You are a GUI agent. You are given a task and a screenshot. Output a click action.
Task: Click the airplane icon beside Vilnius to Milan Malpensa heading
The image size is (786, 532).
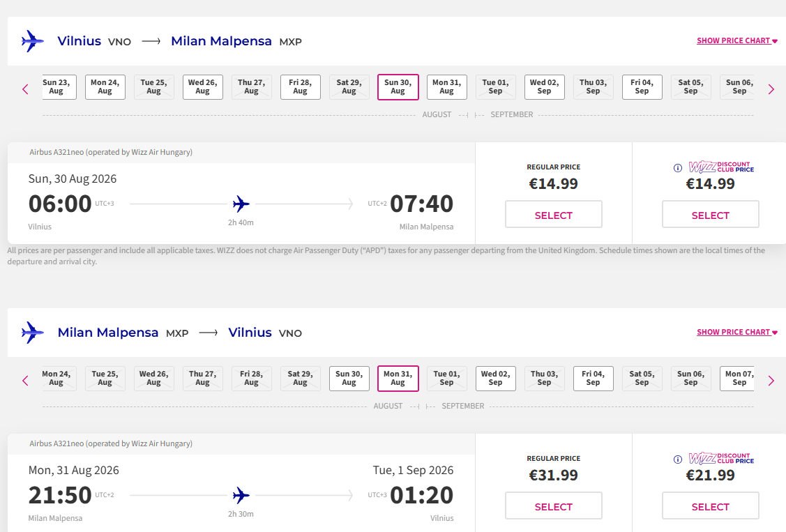(33, 41)
